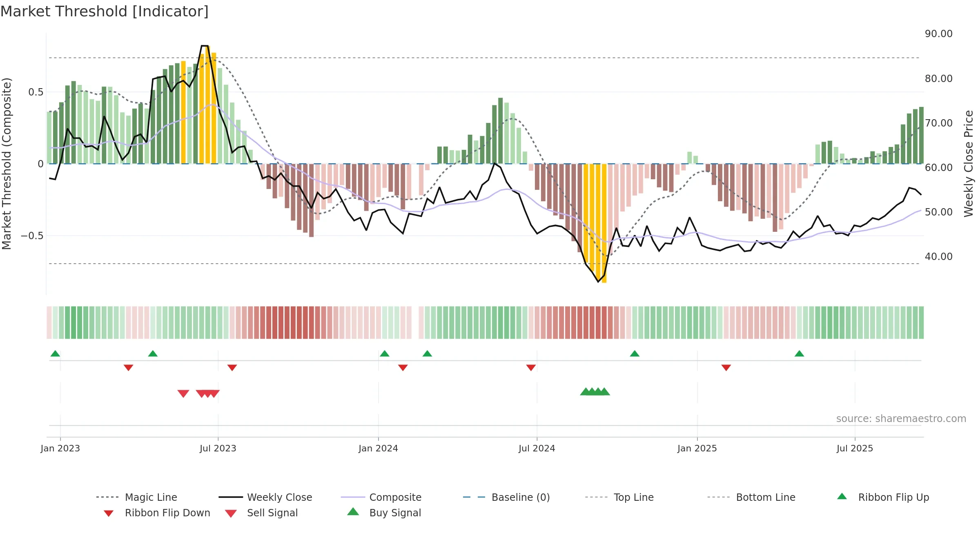Screen dimensions: 980x551
Task: Click the last ribbon flip up marker before Jul 2025
Action: coord(799,353)
